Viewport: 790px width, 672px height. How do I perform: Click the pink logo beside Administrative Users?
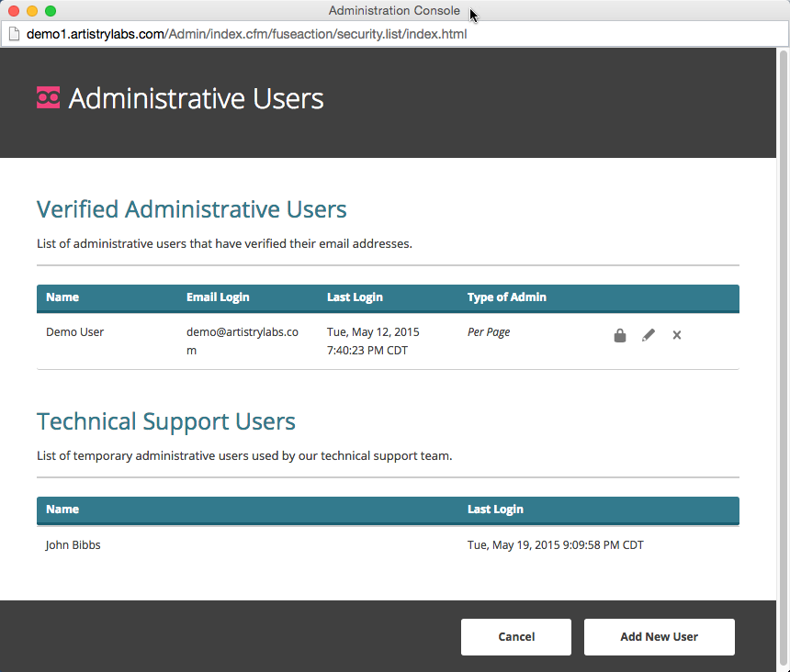click(49, 97)
